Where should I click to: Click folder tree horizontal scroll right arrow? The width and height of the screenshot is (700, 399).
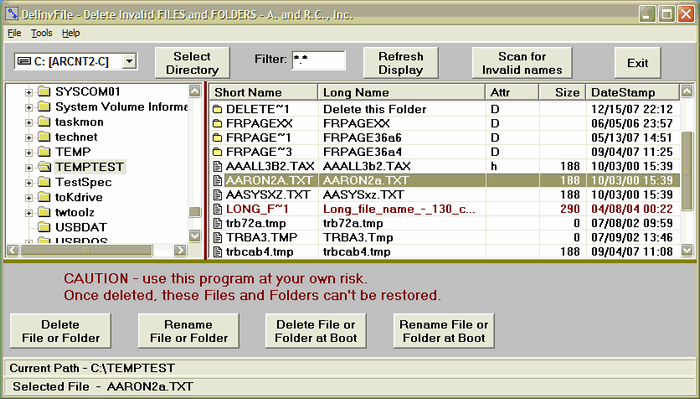click(x=180, y=250)
